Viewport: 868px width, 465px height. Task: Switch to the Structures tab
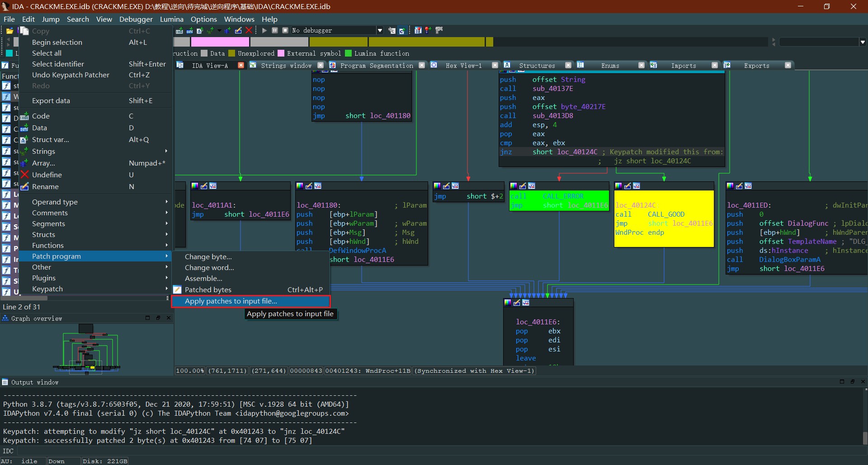coord(537,66)
